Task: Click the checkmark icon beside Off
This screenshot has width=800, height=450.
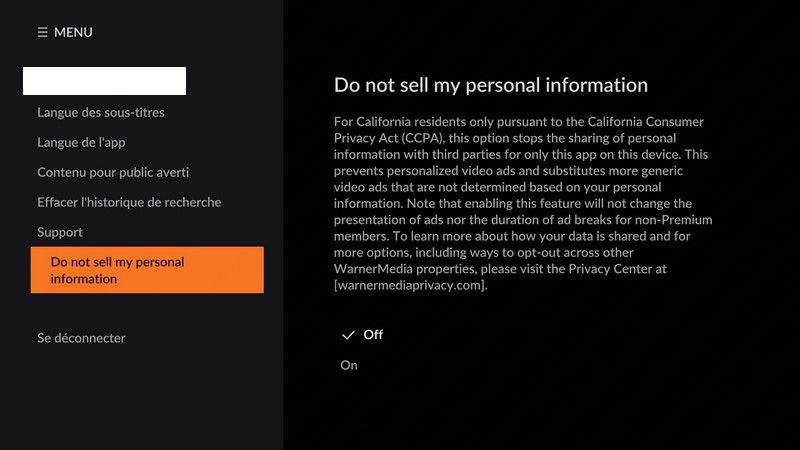Action: click(x=348, y=334)
